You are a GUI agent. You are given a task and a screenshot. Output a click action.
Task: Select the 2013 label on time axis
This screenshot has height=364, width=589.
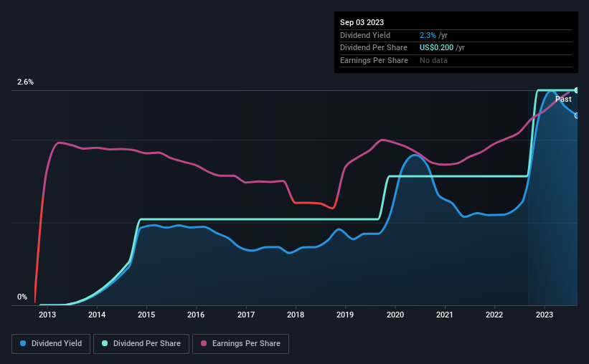[x=47, y=315]
